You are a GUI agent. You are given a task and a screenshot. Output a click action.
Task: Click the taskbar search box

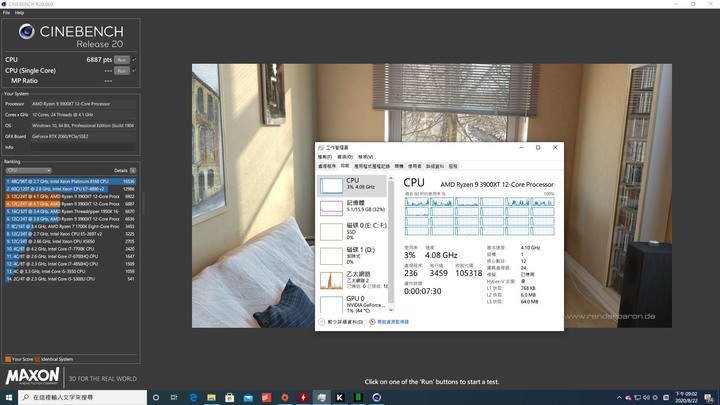point(83,397)
